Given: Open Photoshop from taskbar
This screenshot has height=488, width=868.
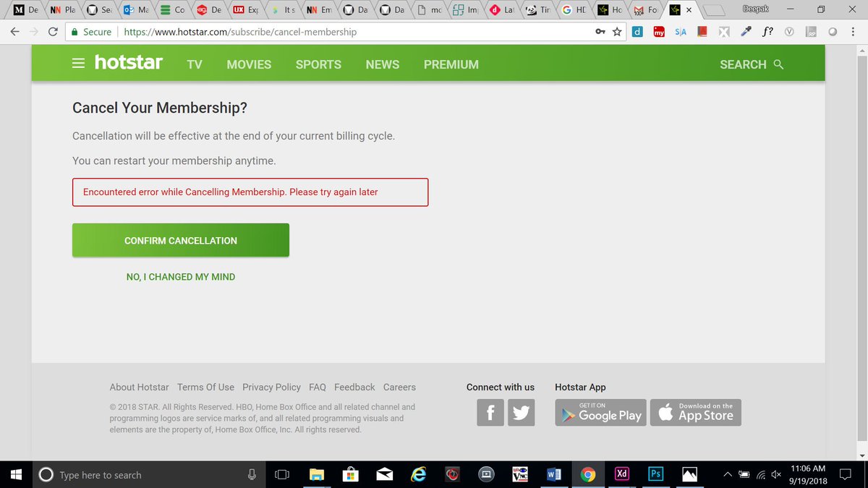Looking at the screenshot, I should tap(655, 474).
